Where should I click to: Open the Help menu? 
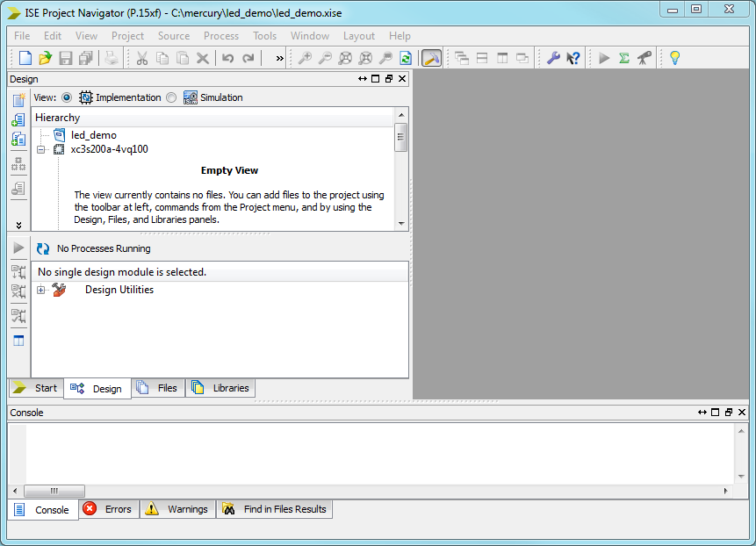click(x=400, y=36)
